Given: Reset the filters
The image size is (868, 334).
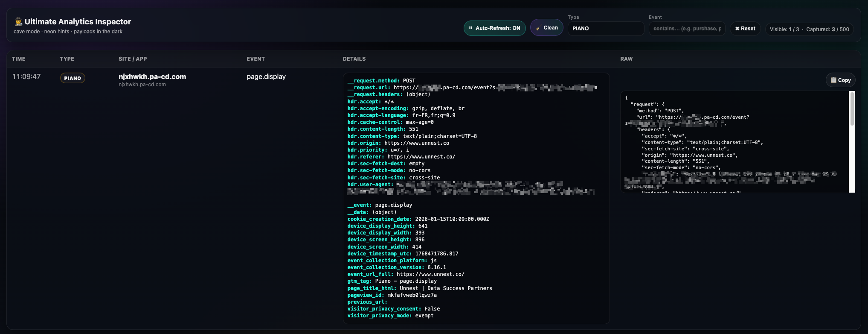Looking at the screenshot, I should (745, 29).
